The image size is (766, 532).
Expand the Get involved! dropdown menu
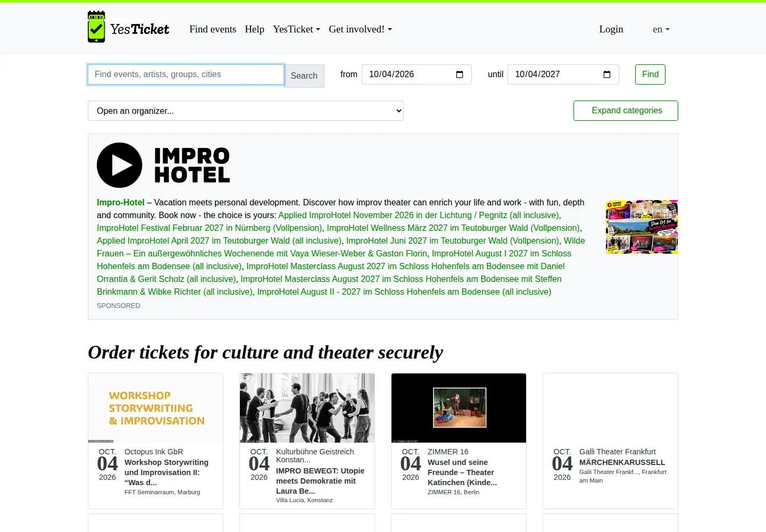(x=360, y=29)
